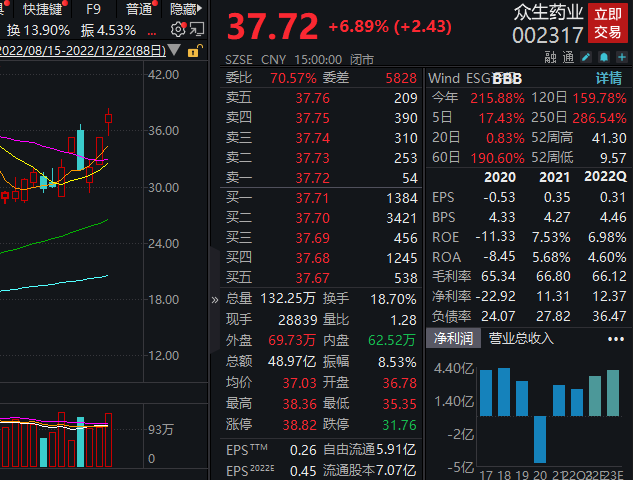Viewport: 633px width, 480px height.
Task: Select the 买一 price 37.71
Action: 312,198
